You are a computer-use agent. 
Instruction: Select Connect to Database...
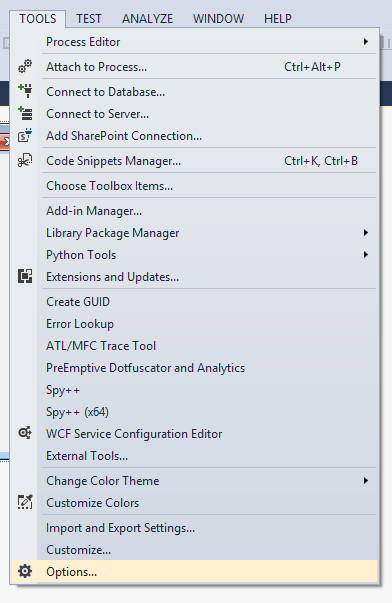(x=194, y=92)
